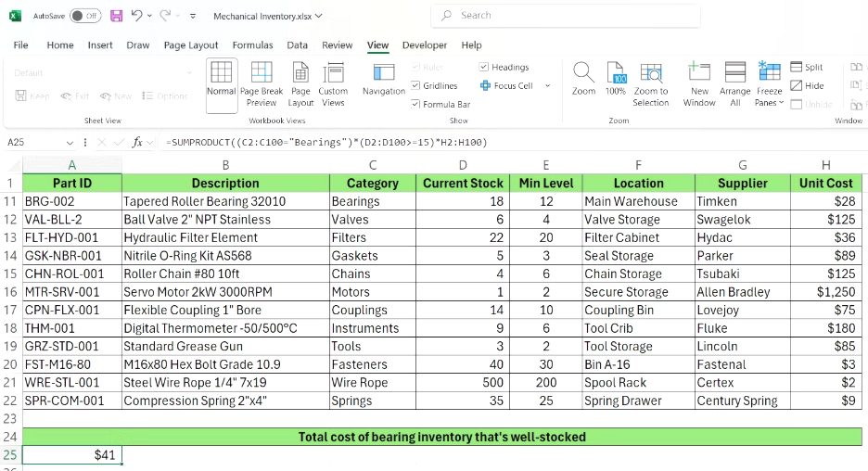Select row 16 header
This screenshot has width=868, height=471.
(10, 292)
